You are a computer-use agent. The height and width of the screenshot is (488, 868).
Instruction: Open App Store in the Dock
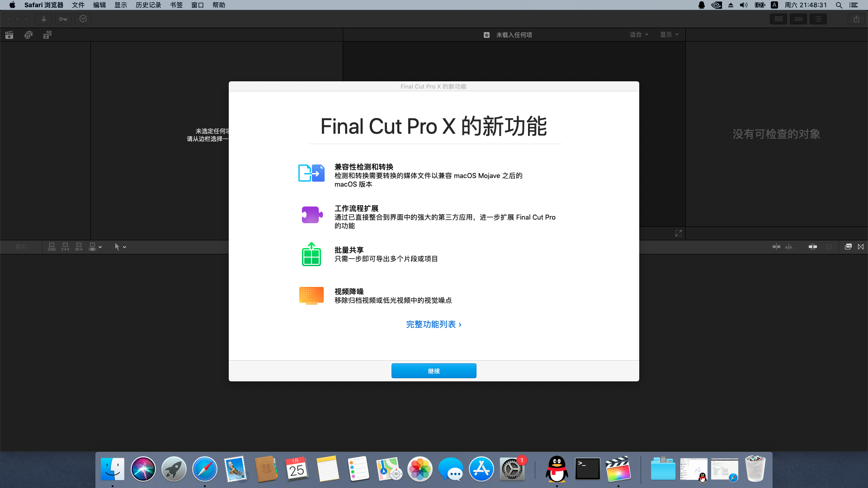click(481, 469)
